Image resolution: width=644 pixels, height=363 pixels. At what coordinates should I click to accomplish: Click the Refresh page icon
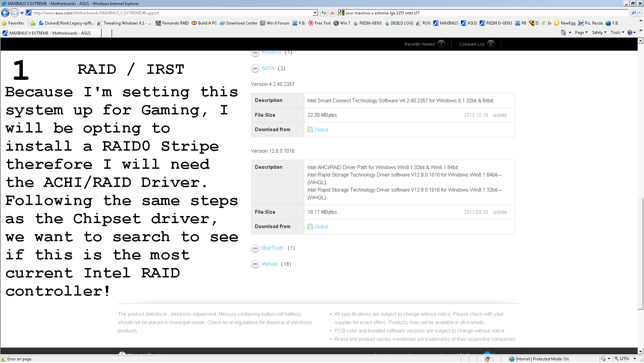coord(324,13)
